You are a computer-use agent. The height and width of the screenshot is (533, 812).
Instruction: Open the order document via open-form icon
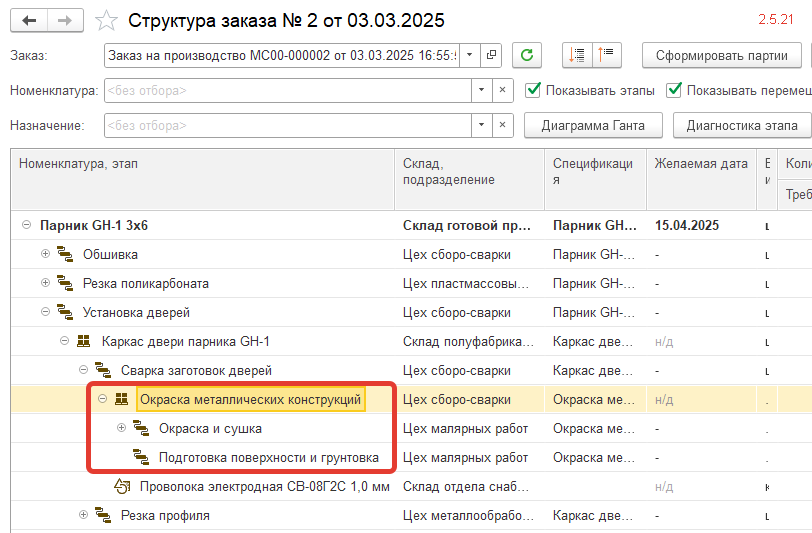[491, 55]
